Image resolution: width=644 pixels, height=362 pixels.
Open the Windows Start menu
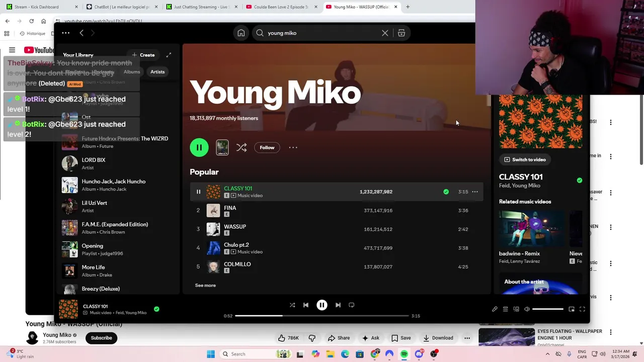pyautogui.click(x=211, y=354)
